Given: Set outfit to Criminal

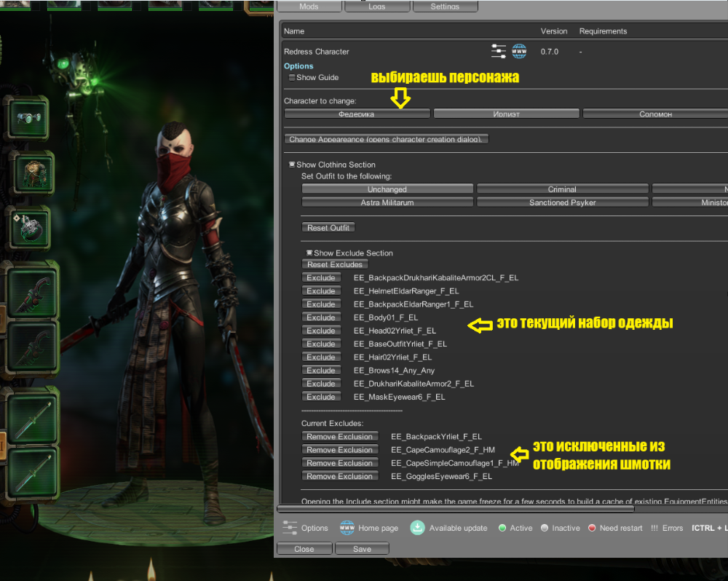Looking at the screenshot, I should [x=562, y=189].
